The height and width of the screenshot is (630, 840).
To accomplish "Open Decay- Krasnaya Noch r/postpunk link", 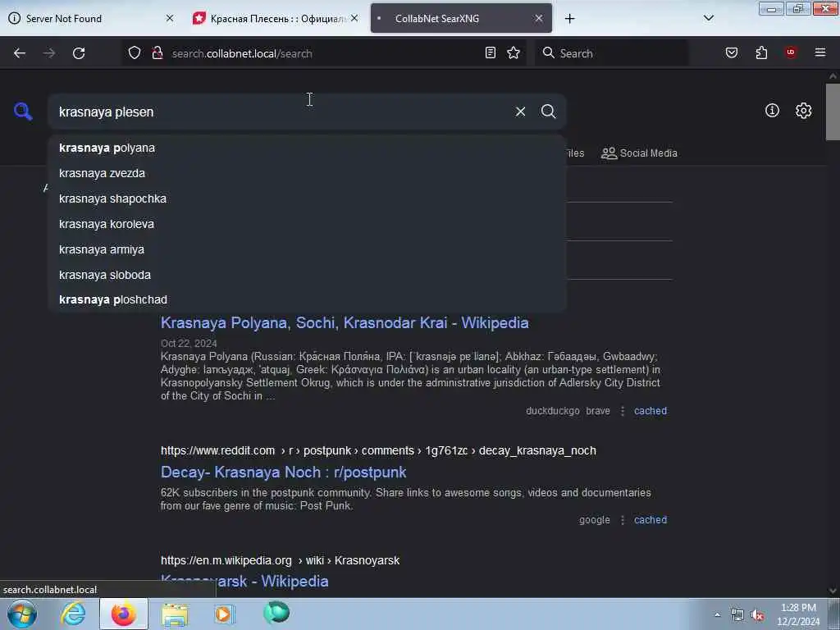I will 283,472.
